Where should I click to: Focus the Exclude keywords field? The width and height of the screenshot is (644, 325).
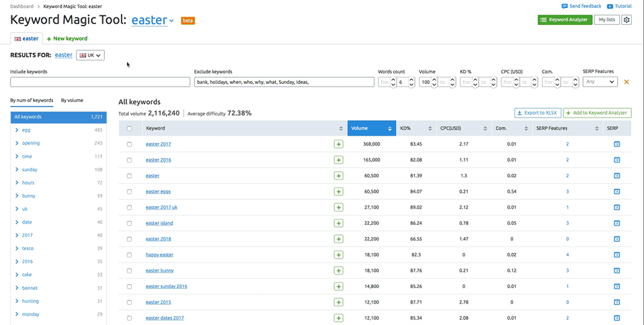point(284,82)
